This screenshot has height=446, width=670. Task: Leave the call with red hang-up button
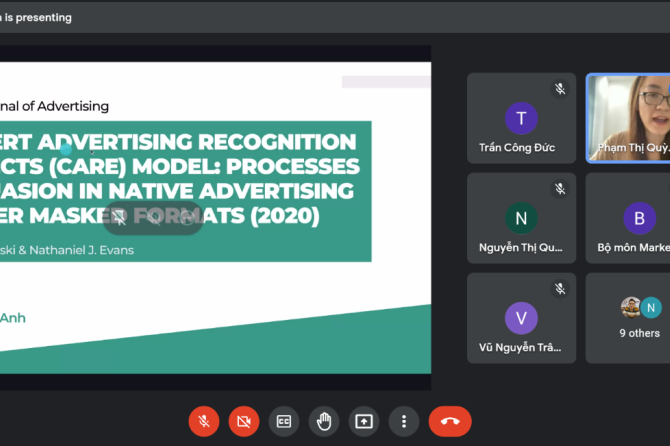pos(450,421)
